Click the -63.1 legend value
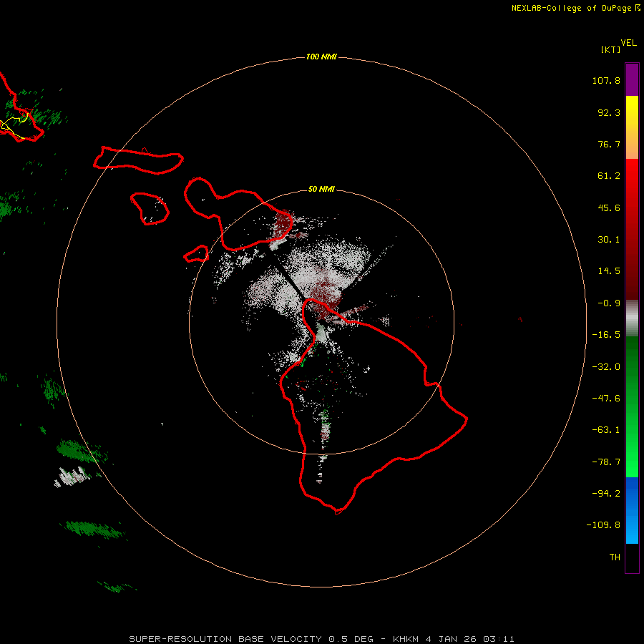Image resolution: width=644 pixels, height=644 pixels. (606, 430)
